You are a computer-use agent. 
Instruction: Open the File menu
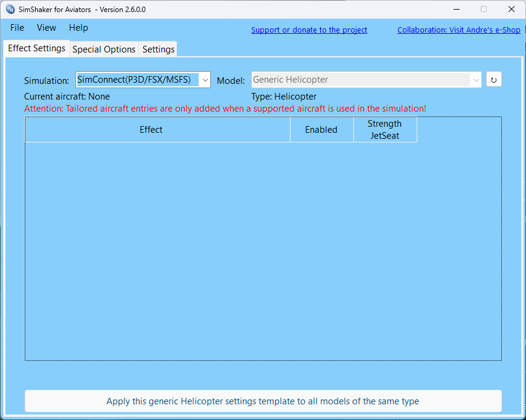[17, 28]
